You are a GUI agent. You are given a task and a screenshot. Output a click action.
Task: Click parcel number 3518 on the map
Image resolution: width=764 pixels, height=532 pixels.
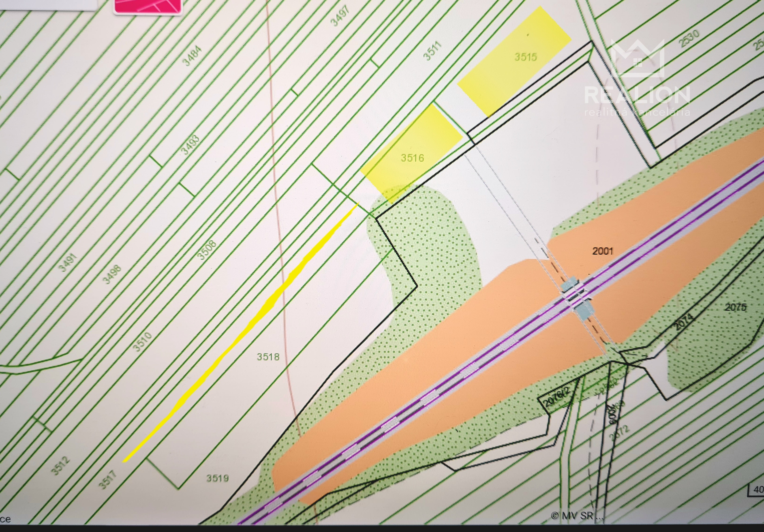pos(268,357)
